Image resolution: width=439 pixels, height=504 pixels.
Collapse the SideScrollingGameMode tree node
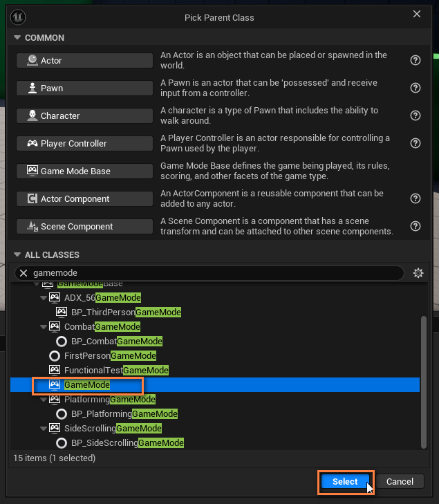click(x=44, y=429)
